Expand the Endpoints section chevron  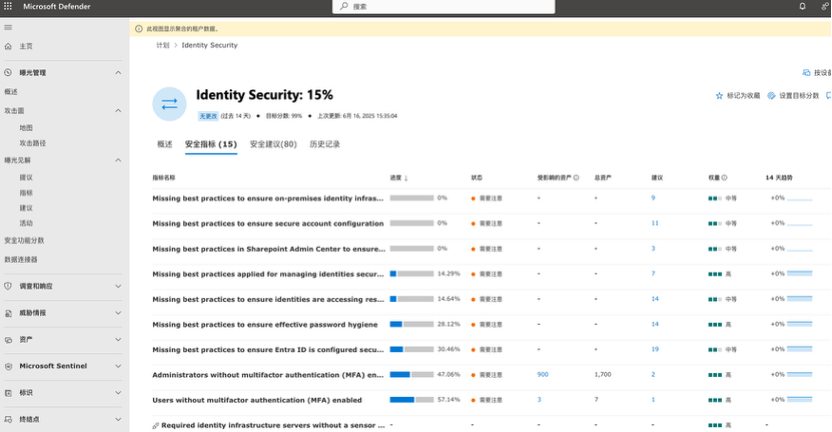[x=118, y=419]
